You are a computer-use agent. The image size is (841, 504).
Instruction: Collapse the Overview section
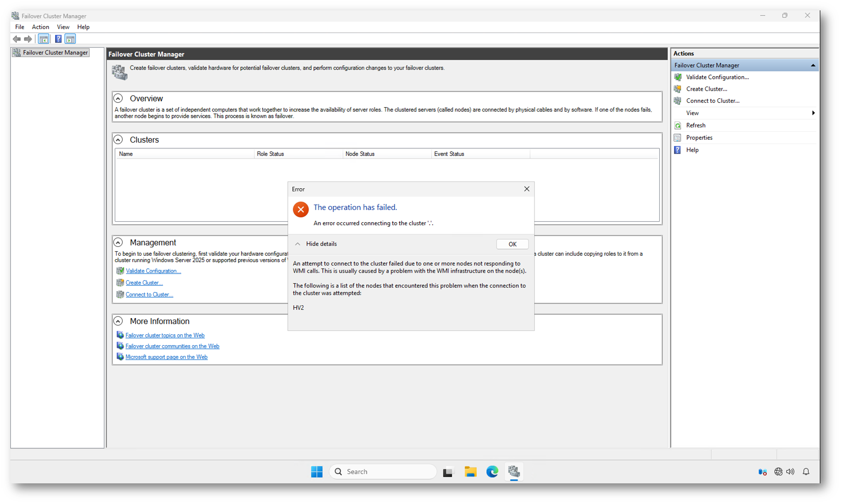click(118, 98)
